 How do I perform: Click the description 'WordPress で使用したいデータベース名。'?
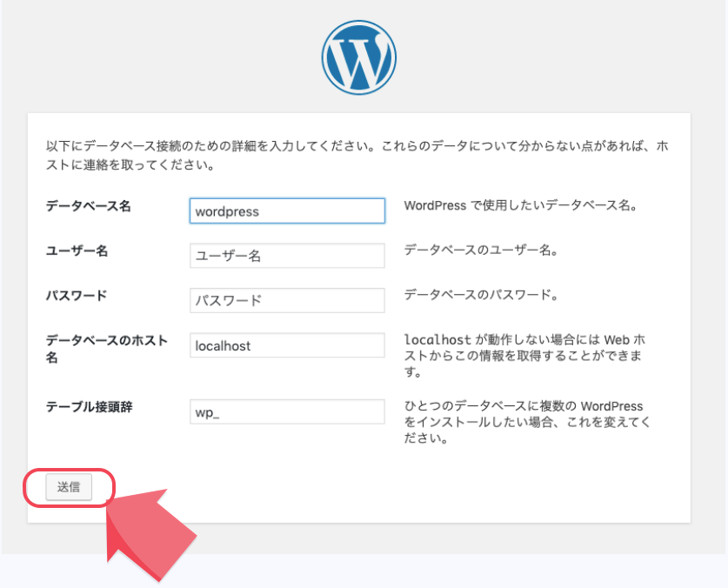coord(521,205)
